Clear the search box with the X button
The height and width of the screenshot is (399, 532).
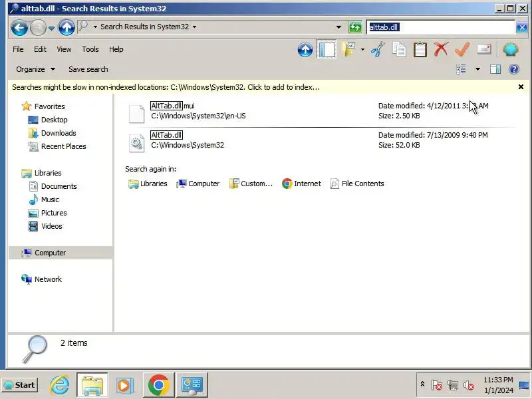coord(522,27)
